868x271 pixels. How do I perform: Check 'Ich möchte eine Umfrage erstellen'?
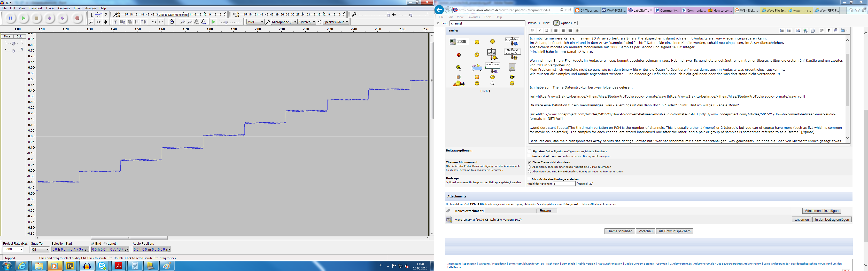click(529, 179)
